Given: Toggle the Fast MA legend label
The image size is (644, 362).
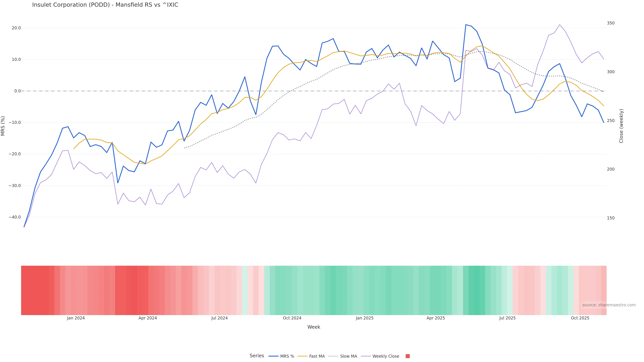Looking at the screenshot, I should pos(317,356).
